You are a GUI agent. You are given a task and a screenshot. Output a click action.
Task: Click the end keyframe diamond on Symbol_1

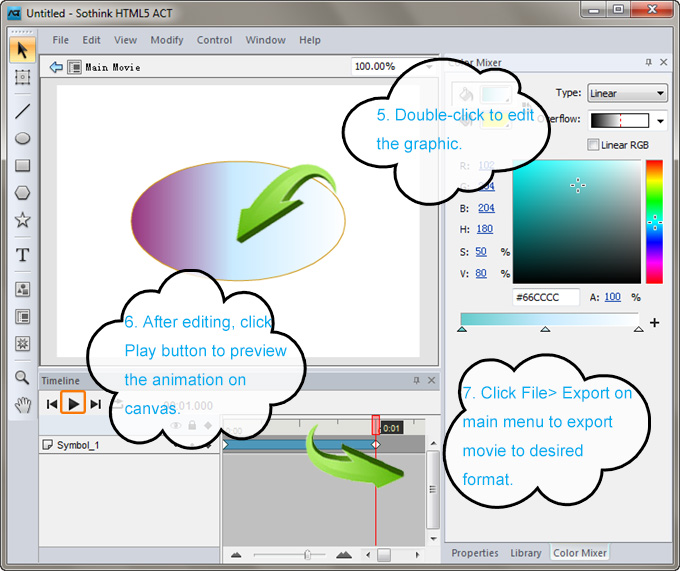click(x=376, y=444)
